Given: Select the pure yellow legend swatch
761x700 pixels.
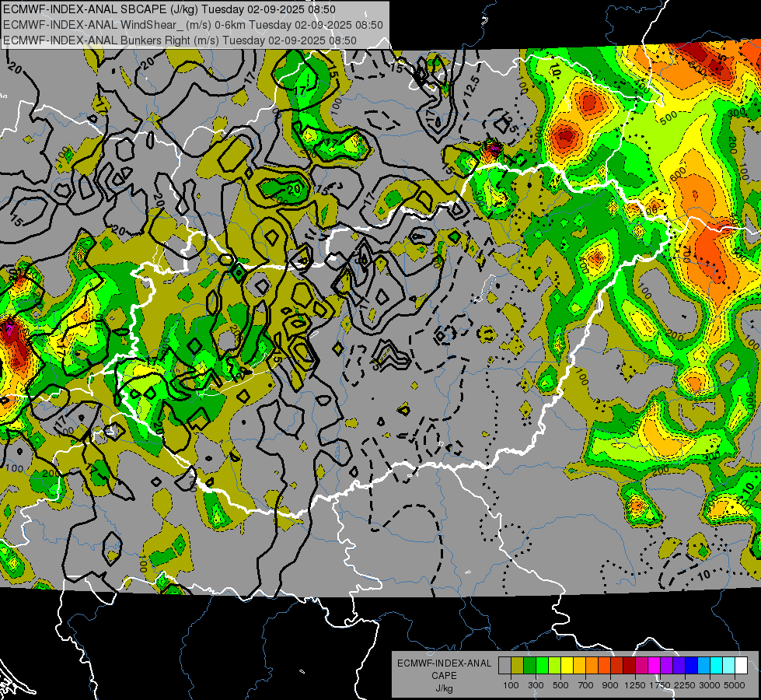Looking at the screenshot, I should coord(567,666).
